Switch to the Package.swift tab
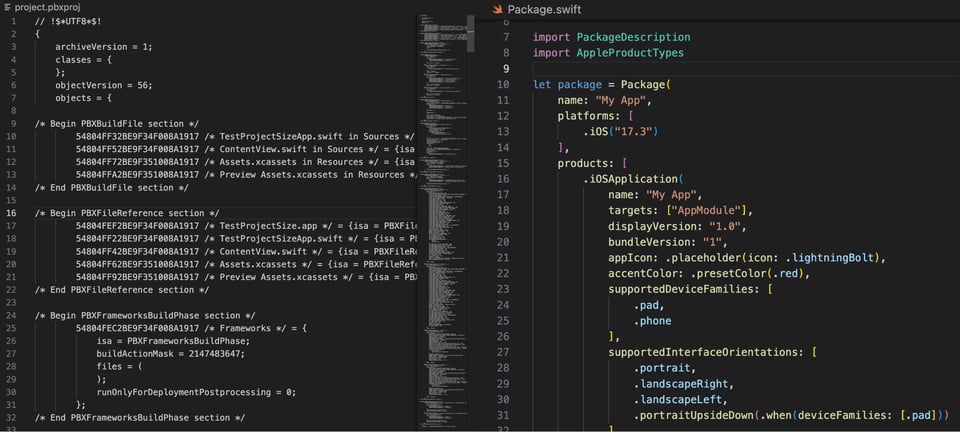 [544, 8]
